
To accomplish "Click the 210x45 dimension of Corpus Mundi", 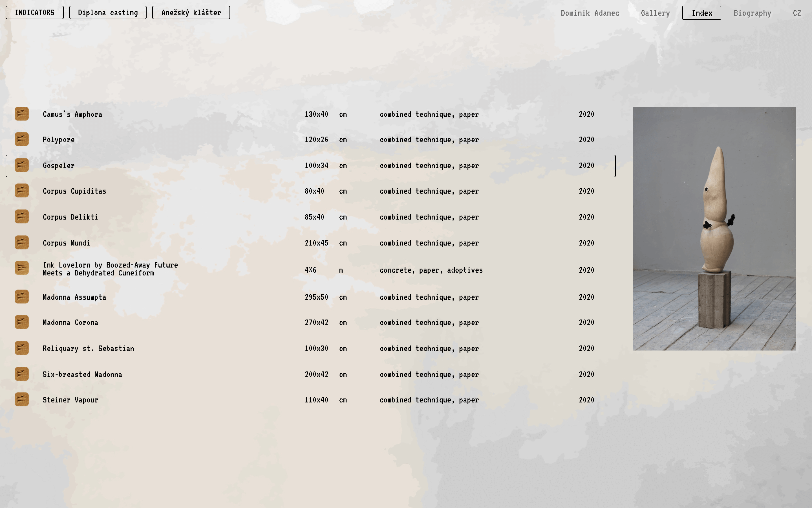I will (x=316, y=243).
